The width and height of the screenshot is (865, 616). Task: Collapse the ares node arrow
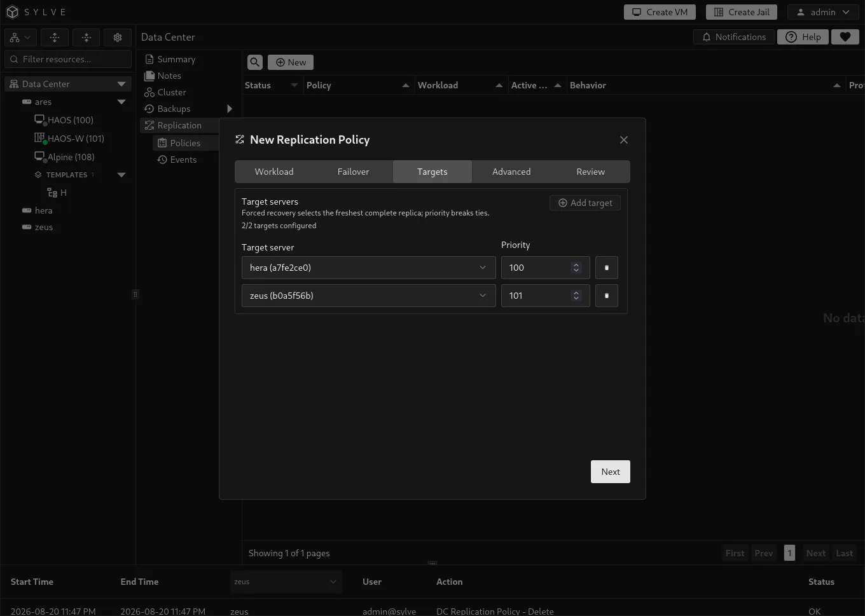[x=121, y=102]
